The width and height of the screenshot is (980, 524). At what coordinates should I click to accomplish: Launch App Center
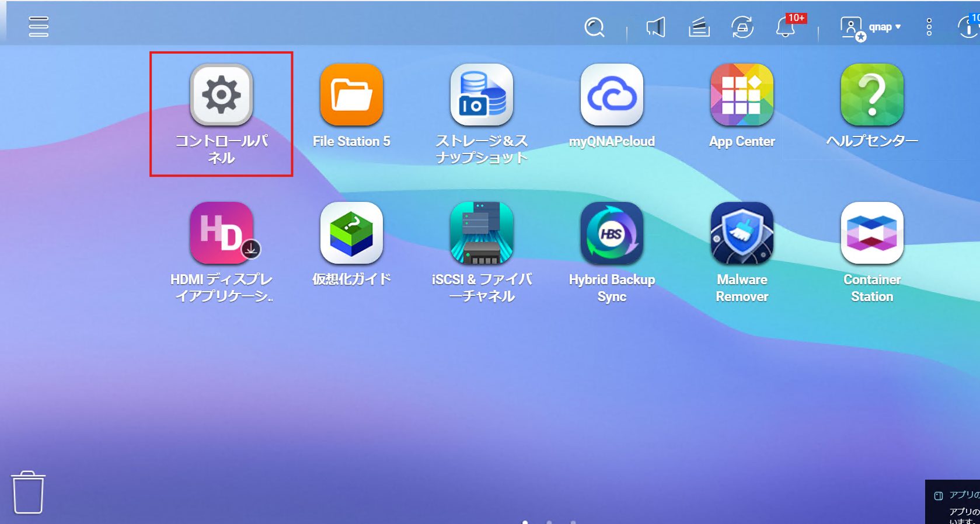tap(742, 95)
